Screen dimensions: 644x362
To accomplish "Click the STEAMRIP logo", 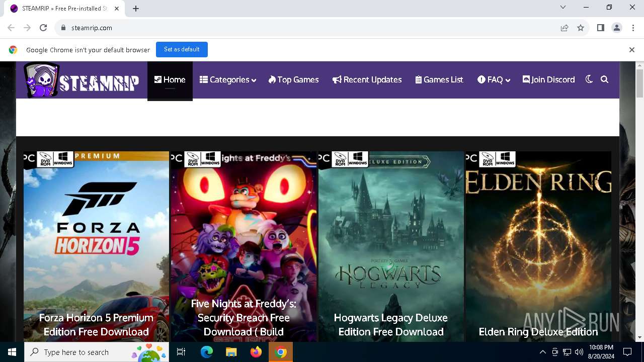I will click(x=81, y=80).
